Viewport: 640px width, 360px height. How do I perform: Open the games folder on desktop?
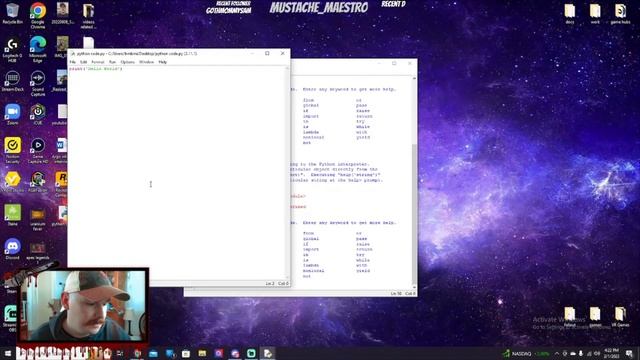[595, 317]
